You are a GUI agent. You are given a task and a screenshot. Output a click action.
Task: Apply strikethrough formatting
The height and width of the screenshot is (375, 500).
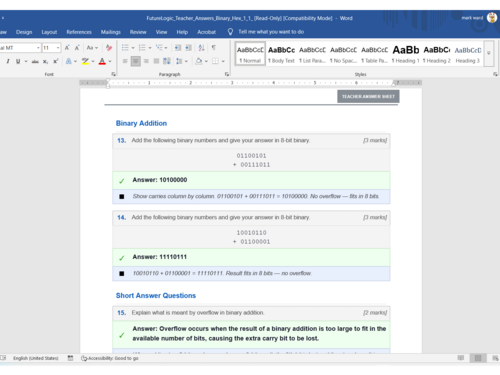[35, 61]
